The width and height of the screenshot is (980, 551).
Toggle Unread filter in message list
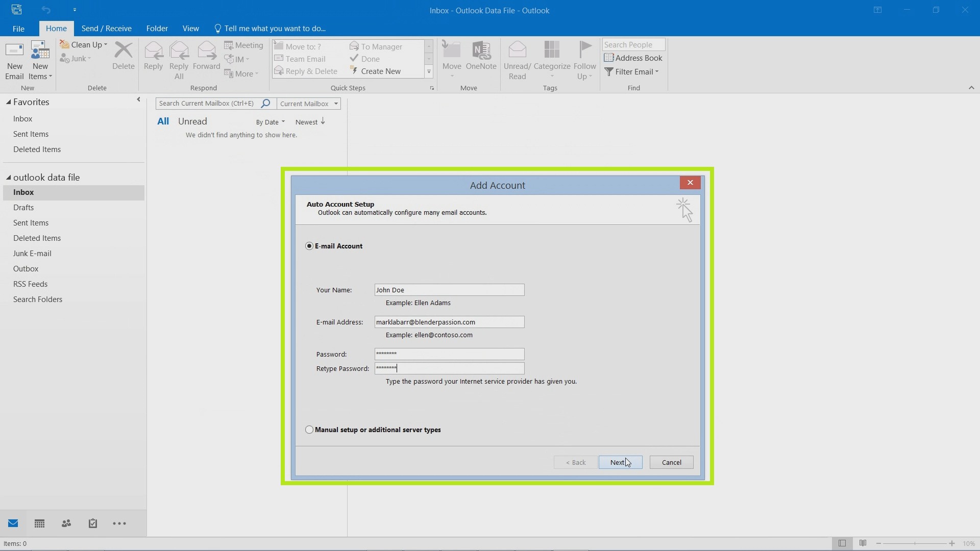(192, 121)
